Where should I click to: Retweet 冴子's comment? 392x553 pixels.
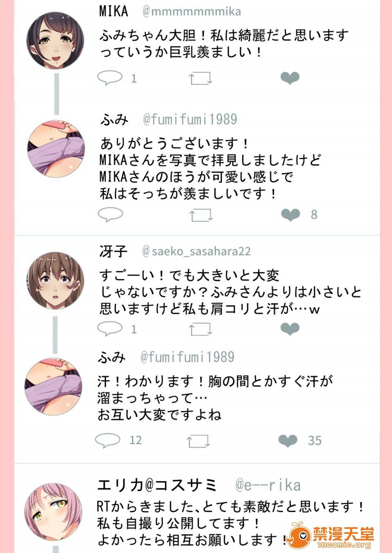[200, 329]
